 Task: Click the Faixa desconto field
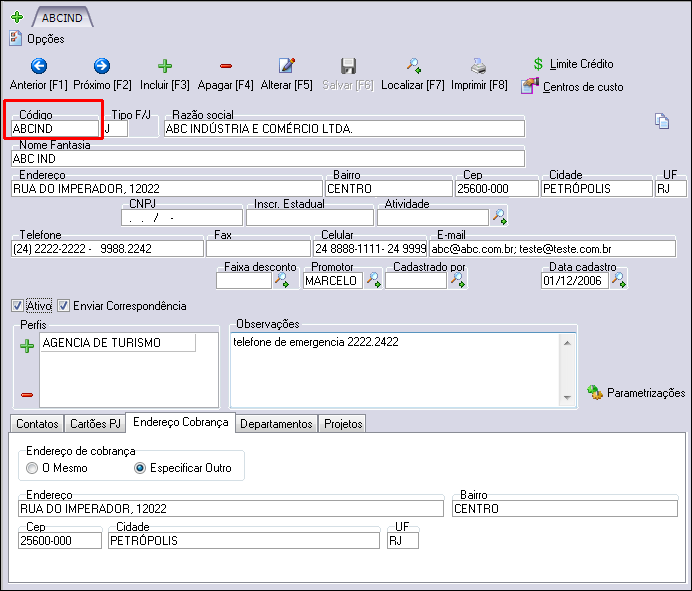coord(244,280)
